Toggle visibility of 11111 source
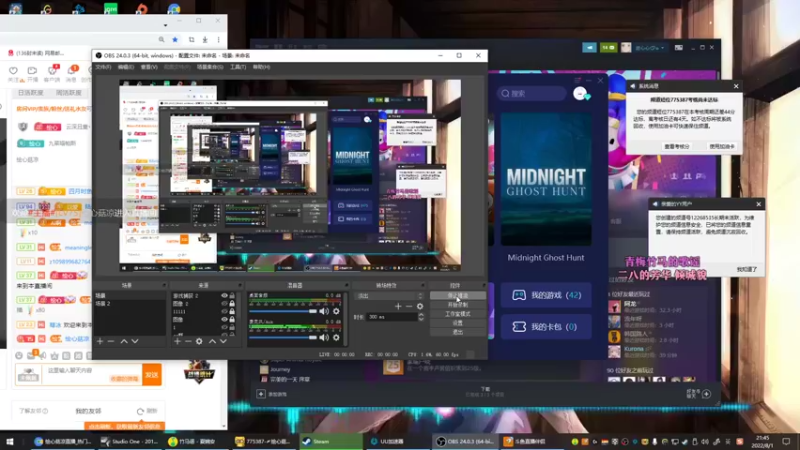This screenshot has width=800, height=450. click(224, 311)
